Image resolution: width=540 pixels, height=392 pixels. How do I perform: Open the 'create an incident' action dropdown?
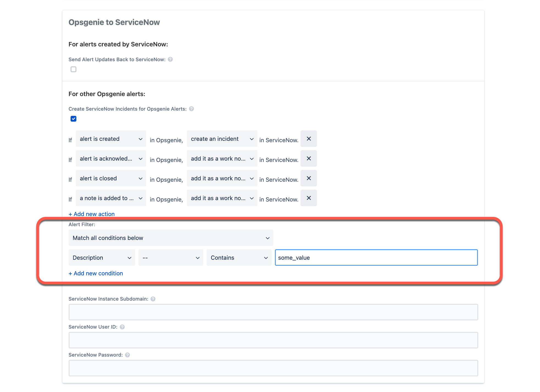point(222,139)
